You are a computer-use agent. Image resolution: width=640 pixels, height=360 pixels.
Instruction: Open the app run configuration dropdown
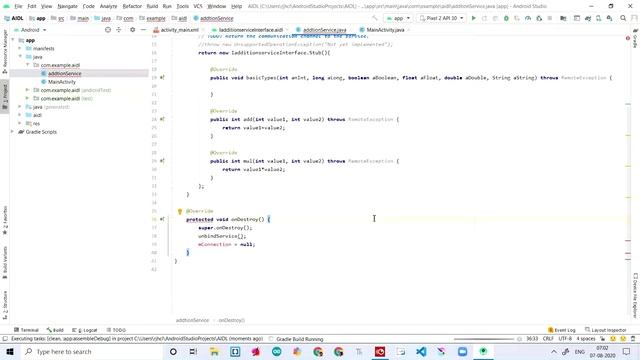pyautogui.click(x=398, y=18)
